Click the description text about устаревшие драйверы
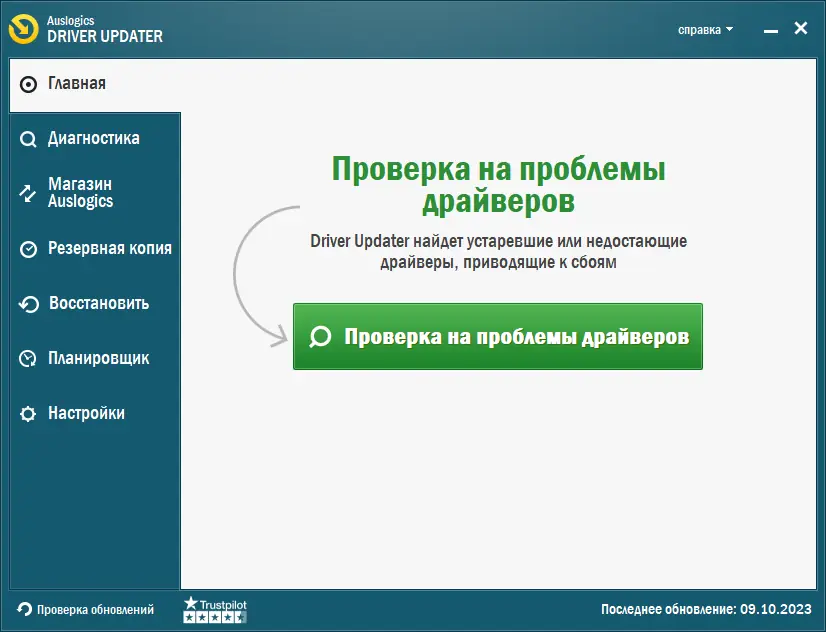This screenshot has height=632, width=826. 498,252
